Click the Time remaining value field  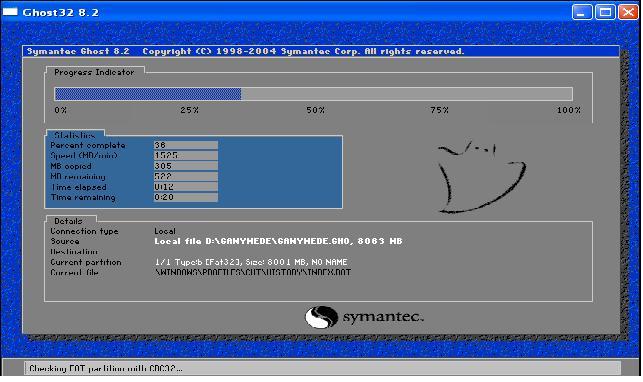point(186,197)
